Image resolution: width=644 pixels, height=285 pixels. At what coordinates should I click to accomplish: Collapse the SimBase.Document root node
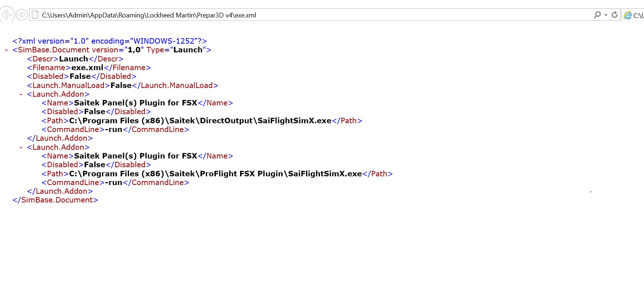(7, 50)
